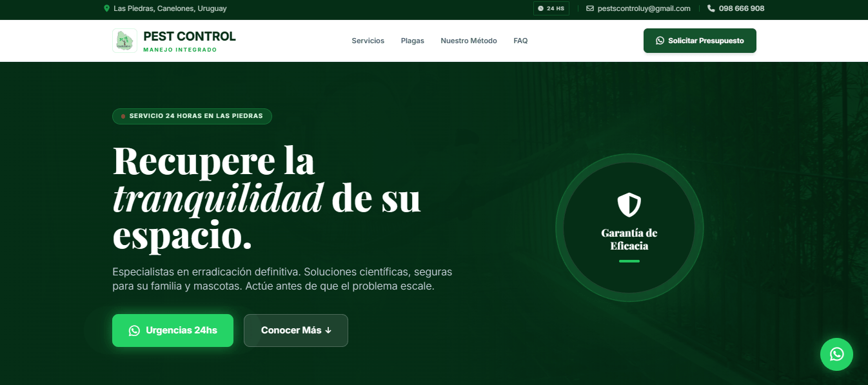Click the floating WhatsApp chat icon
The height and width of the screenshot is (385, 868).
(836, 354)
